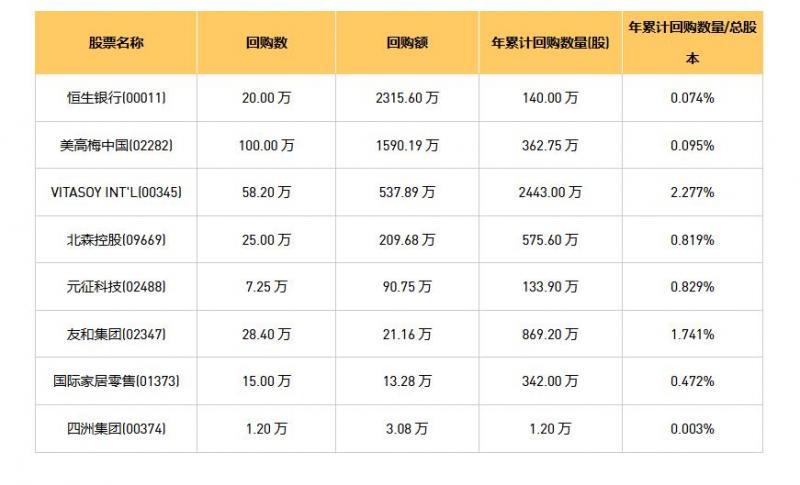
Task: Select the 年累计回购数量/总股本 header cell
Action: click(692, 43)
